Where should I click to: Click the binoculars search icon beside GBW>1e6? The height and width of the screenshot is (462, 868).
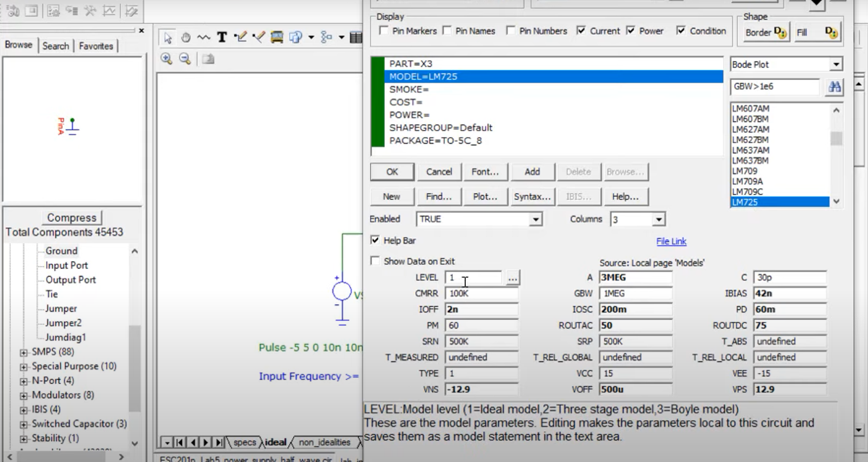point(834,87)
